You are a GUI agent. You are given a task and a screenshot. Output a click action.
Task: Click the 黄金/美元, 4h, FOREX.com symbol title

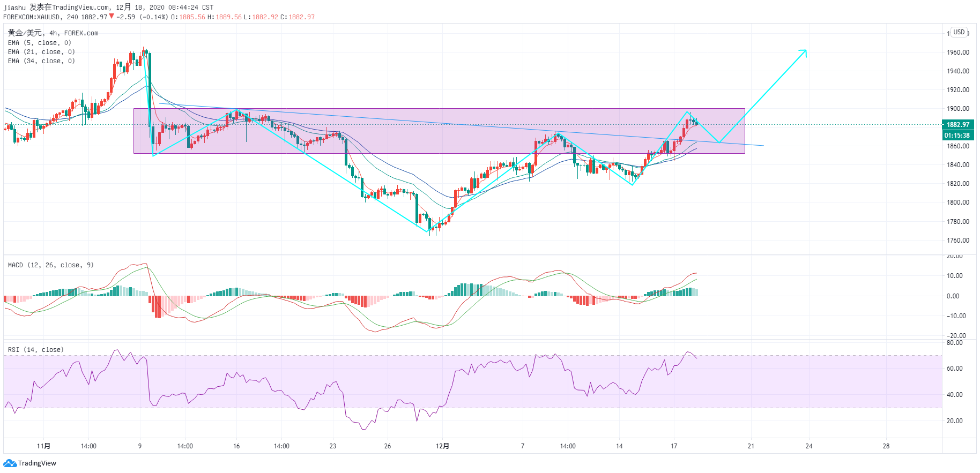(53, 33)
